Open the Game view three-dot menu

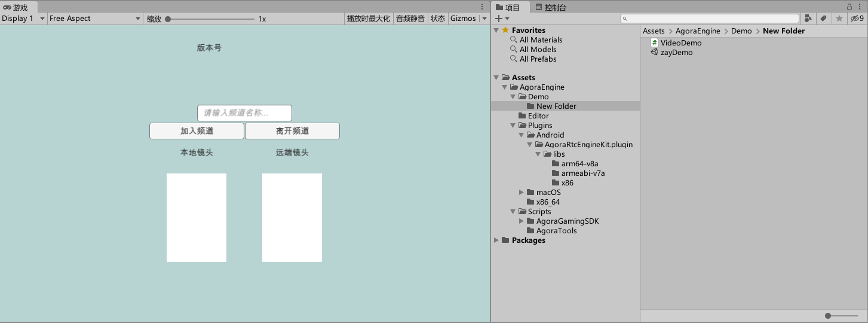482,7
